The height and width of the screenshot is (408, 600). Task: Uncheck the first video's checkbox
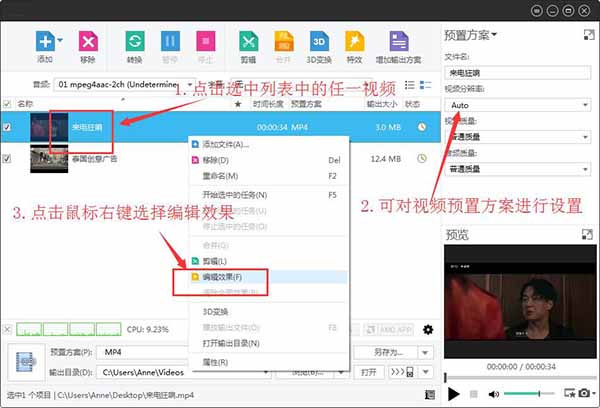tap(7, 127)
